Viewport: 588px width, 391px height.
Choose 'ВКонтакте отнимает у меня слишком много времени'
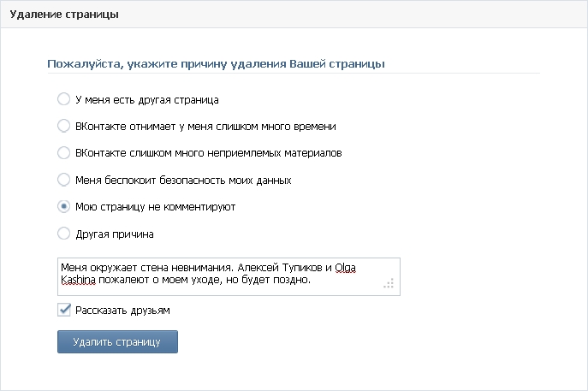coord(63,126)
